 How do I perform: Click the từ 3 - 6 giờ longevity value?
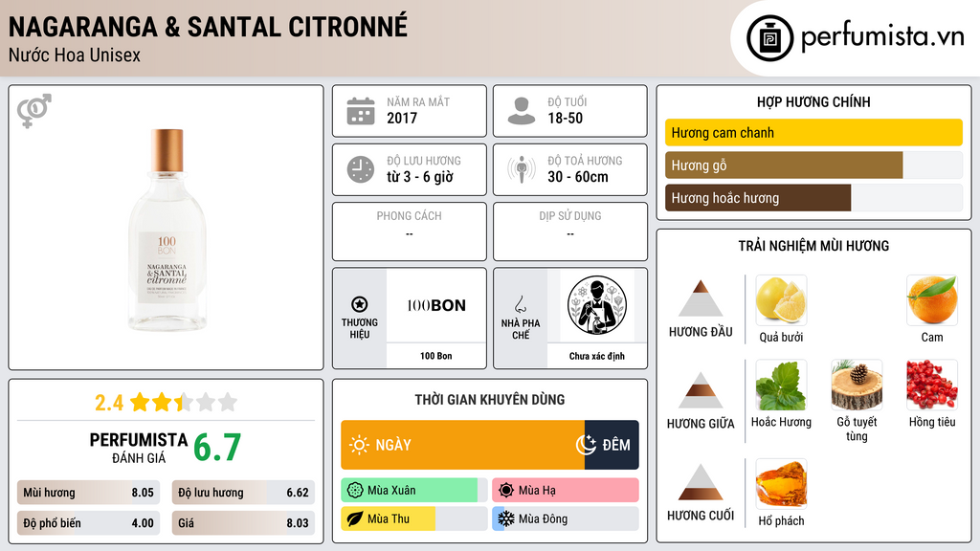(420, 177)
